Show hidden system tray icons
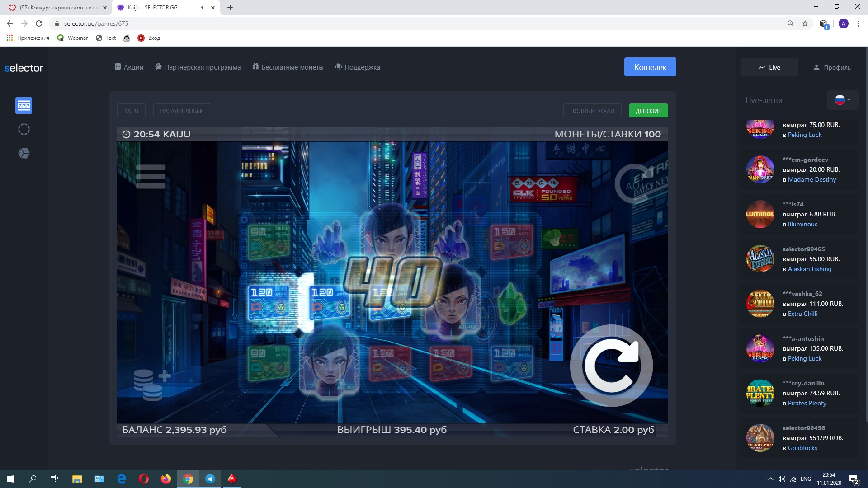868x488 pixels. click(770, 479)
